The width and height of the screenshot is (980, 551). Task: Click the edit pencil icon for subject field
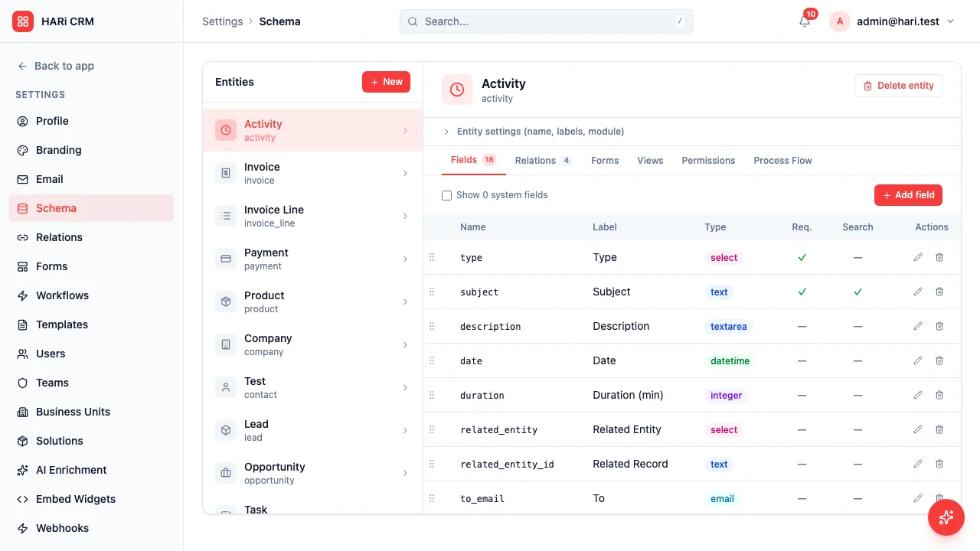(917, 292)
